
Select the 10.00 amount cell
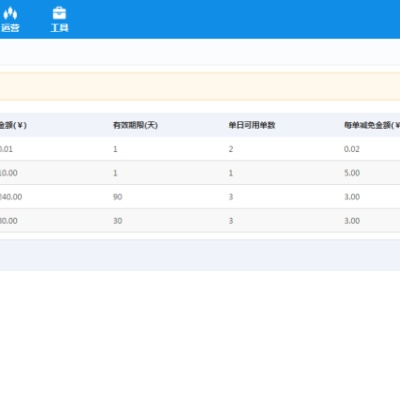8,173
